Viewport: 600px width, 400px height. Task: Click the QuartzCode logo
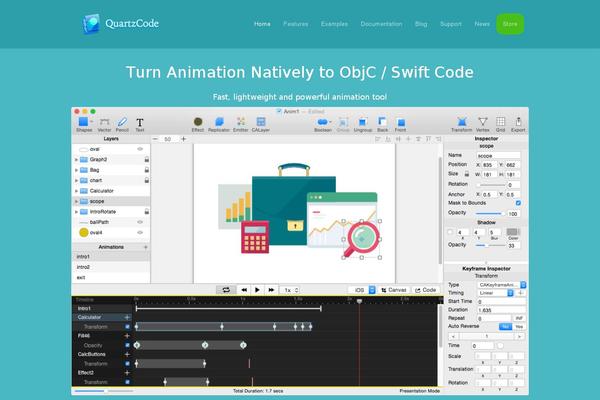121,24
